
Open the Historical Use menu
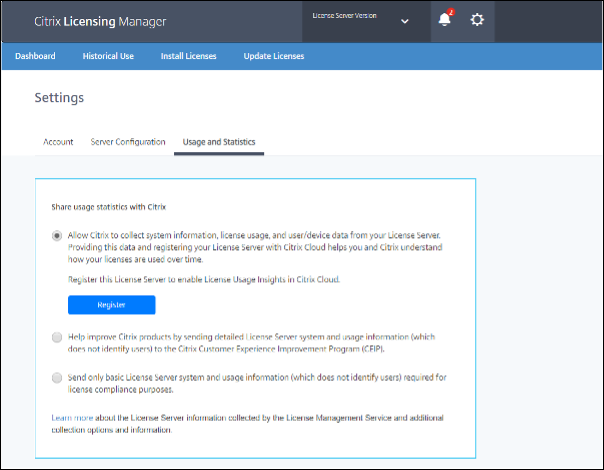point(108,56)
